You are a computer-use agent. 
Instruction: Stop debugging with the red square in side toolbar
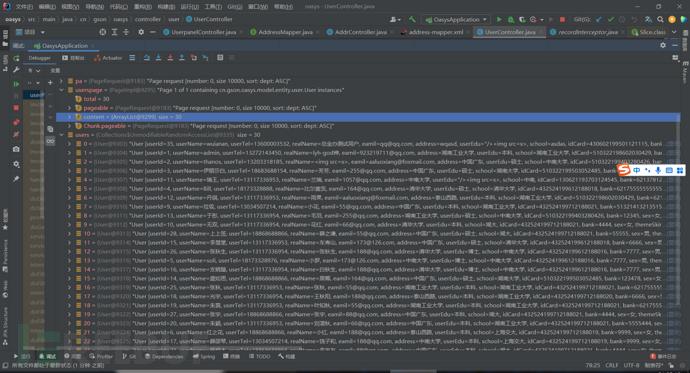16,108
